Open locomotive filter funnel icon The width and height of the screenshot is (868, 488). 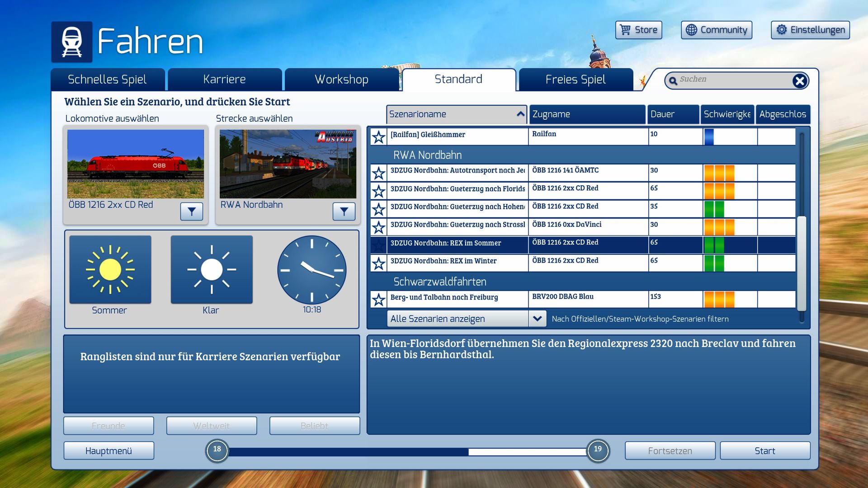(x=191, y=211)
